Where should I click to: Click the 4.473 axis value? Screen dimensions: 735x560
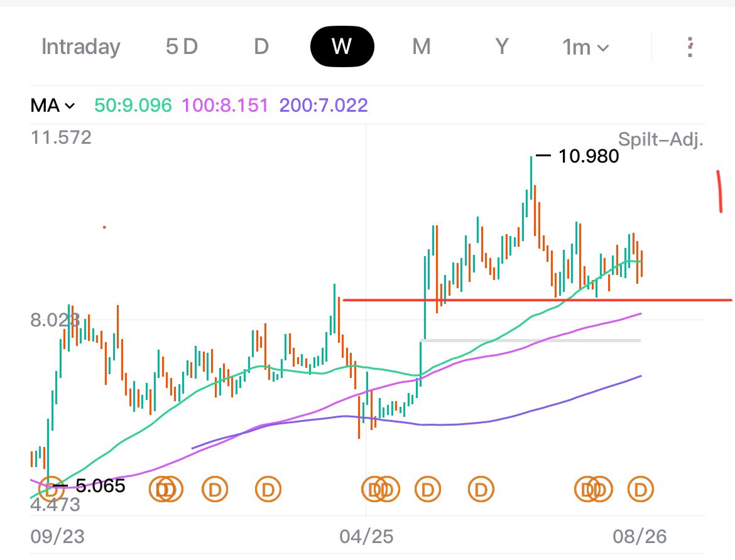tap(55, 505)
